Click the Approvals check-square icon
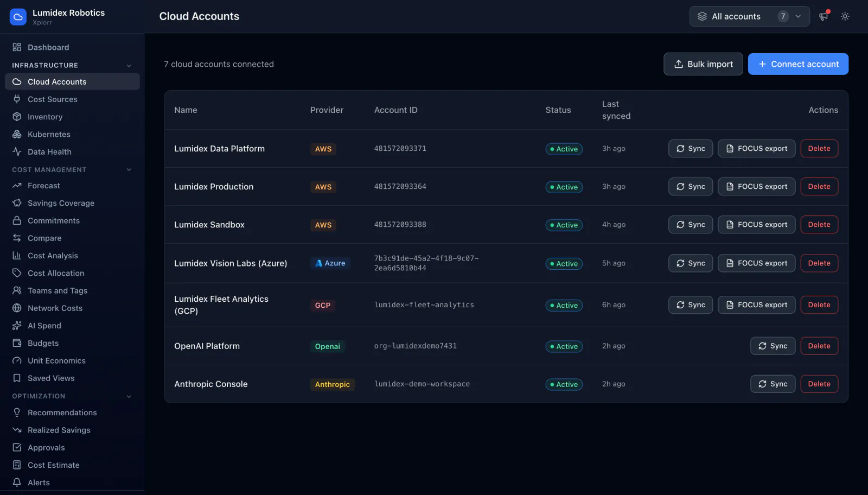 tap(17, 448)
